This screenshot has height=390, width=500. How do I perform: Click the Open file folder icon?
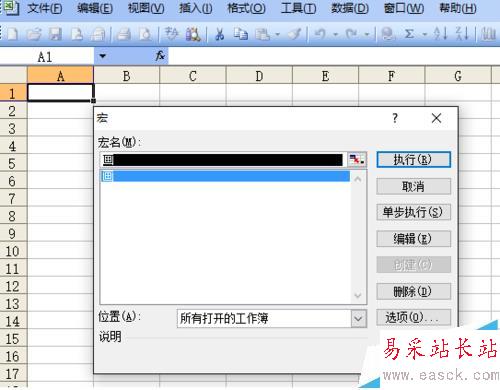pyautogui.click(x=34, y=34)
